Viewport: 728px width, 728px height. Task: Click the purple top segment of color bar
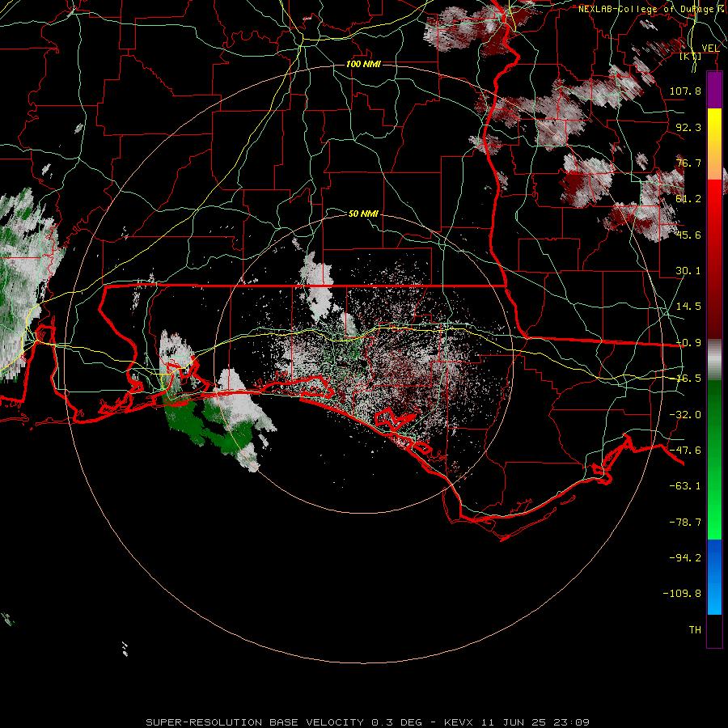pyautogui.click(x=714, y=90)
